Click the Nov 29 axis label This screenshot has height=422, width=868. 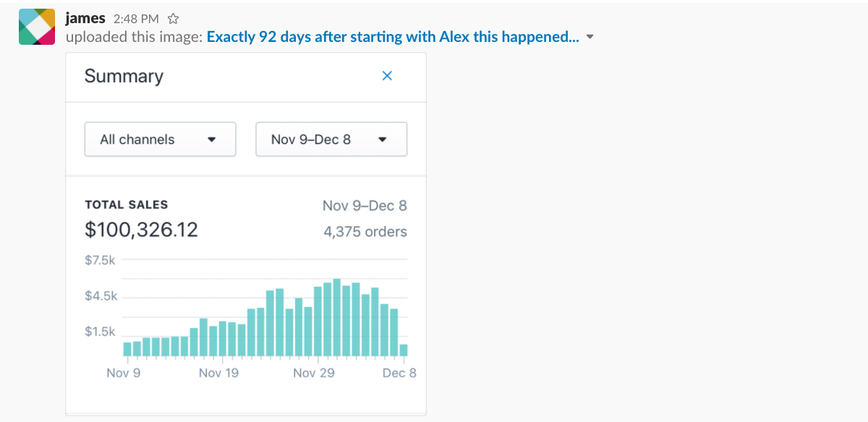click(x=314, y=373)
